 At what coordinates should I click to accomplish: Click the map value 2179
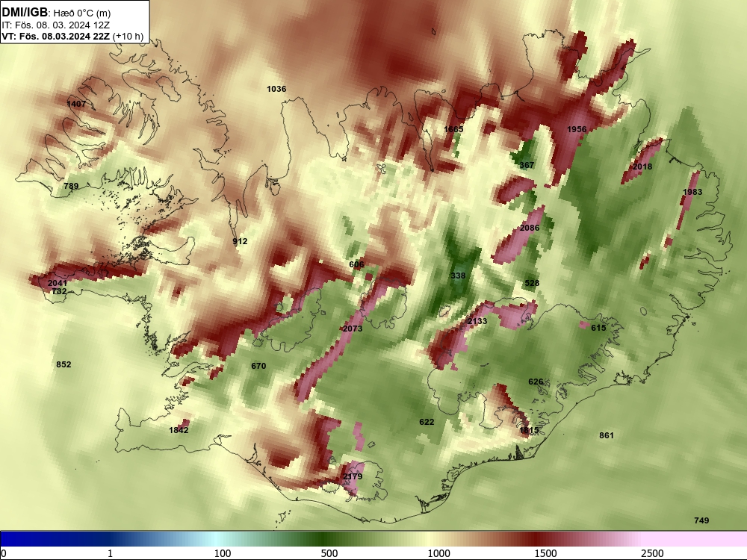coord(353,476)
